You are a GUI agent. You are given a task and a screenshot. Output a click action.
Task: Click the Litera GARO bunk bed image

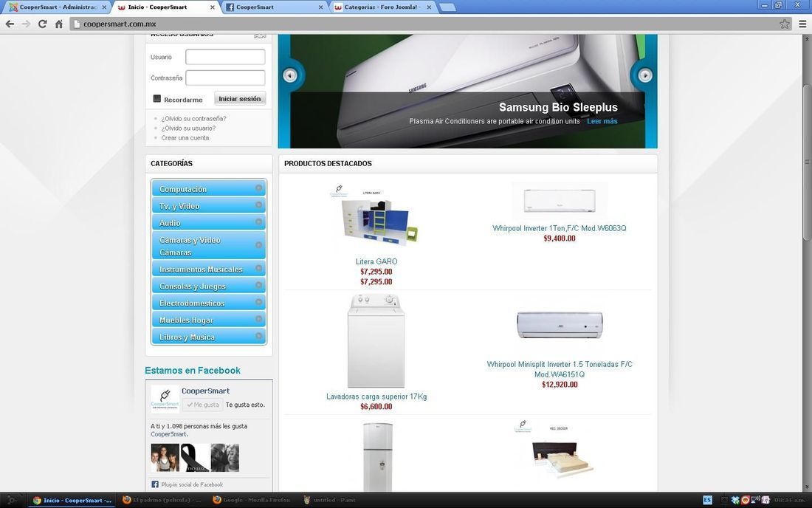(376, 216)
